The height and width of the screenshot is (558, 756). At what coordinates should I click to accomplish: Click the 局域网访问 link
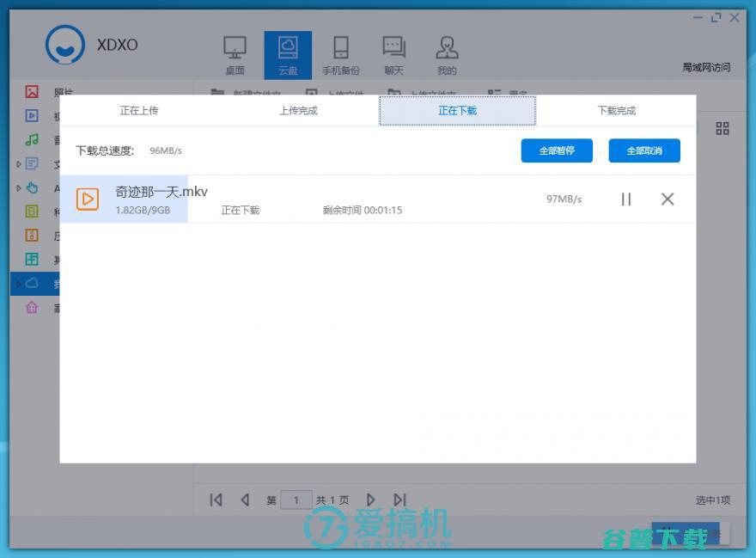click(706, 67)
